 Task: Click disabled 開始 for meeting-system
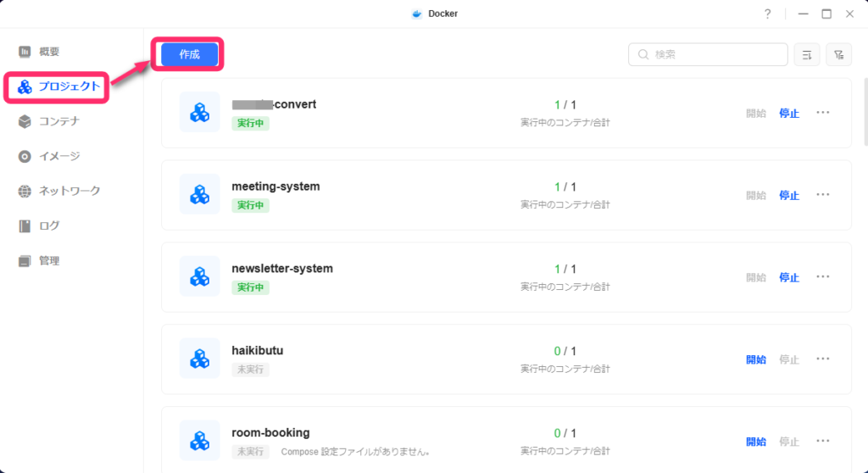(x=755, y=195)
